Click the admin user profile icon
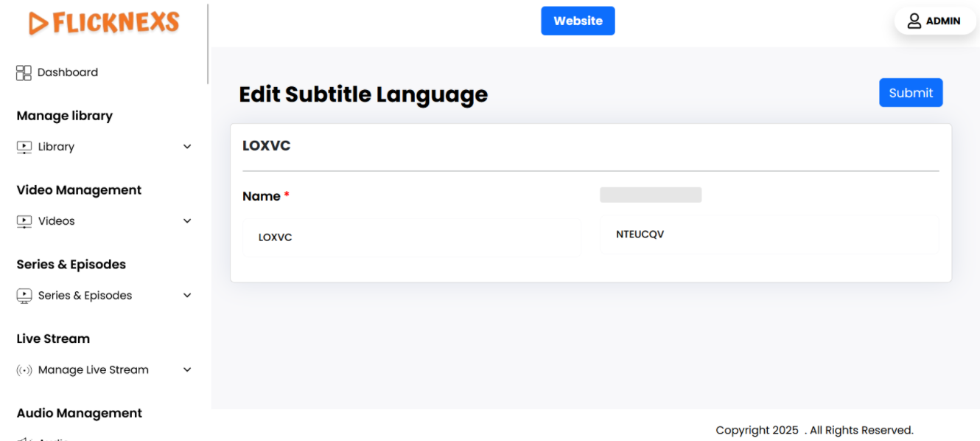This screenshot has height=441, width=980. [x=914, y=21]
